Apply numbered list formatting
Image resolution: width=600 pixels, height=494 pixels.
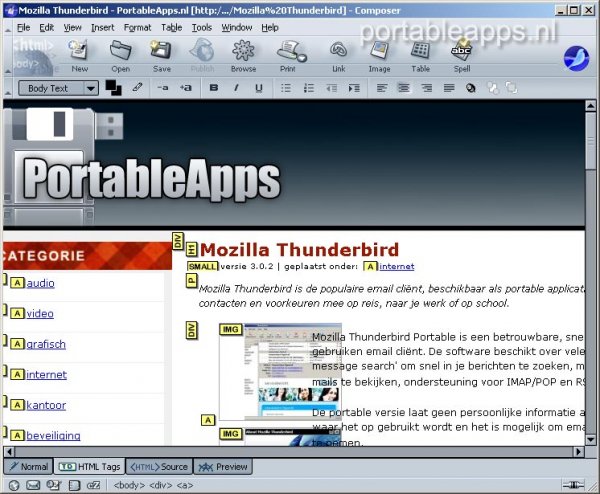[x=308, y=88]
